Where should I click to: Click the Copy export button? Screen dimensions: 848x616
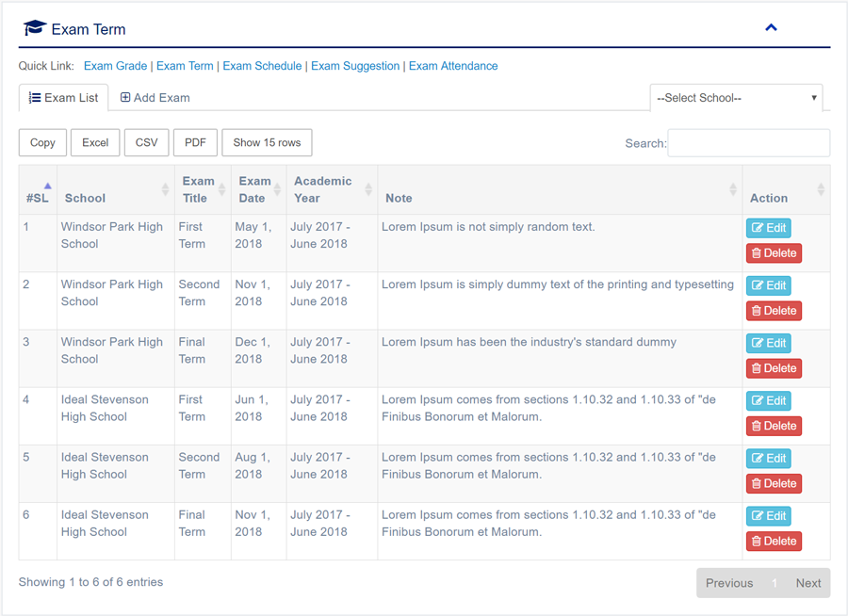(x=42, y=143)
